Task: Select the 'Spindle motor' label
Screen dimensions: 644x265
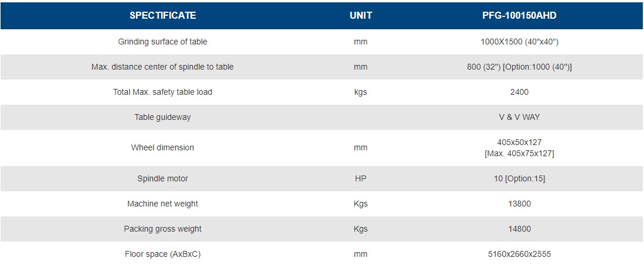Action: point(163,179)
